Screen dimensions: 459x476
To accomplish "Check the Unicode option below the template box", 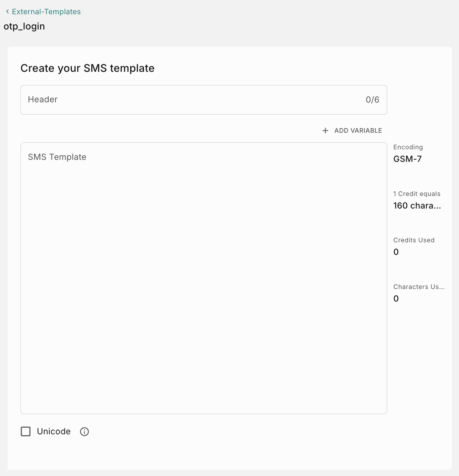I will (25, 431).
